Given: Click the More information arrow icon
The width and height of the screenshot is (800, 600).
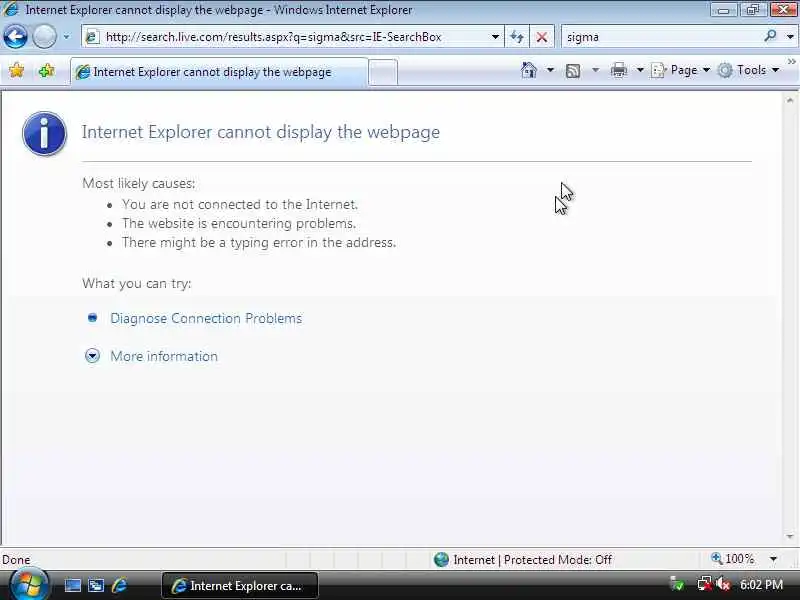Looking at the screenshot, I should [92, 356].
